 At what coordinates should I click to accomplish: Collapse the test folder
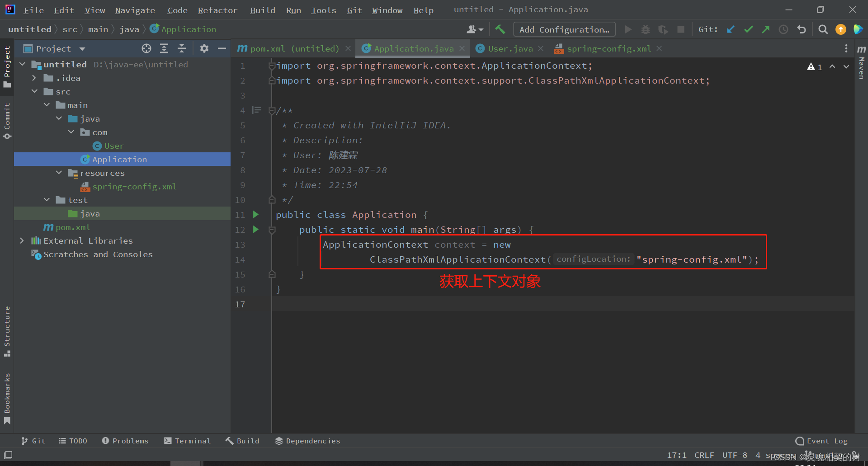pos(47,200)
